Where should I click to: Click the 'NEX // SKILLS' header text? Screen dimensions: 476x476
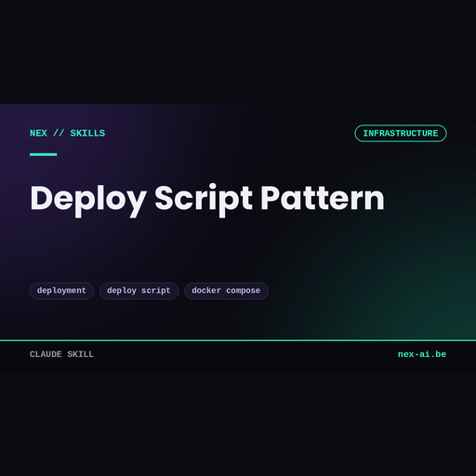[x=68, y=133]
